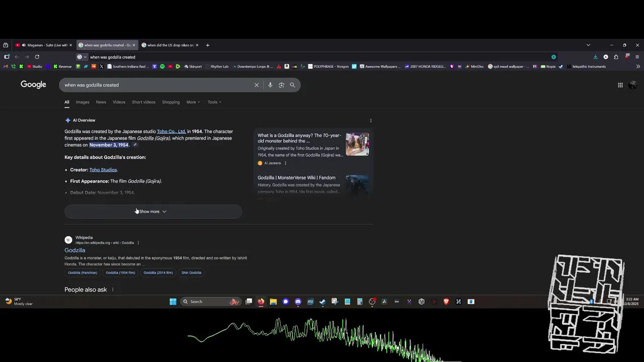Open Al Jazeera source options menu
The height and width of the screenshot is (362, 644).
285,163
